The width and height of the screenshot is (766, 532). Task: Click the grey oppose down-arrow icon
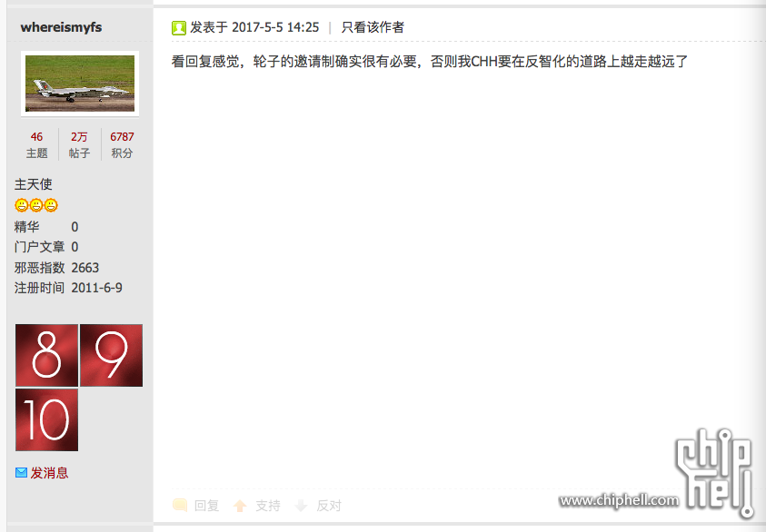pos(302,506)
